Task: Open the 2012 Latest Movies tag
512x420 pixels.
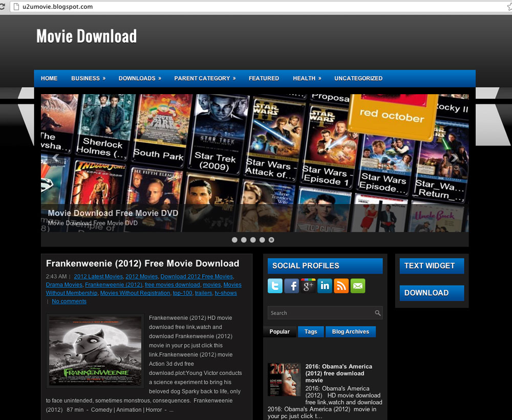Action: (x=98, y=276)
